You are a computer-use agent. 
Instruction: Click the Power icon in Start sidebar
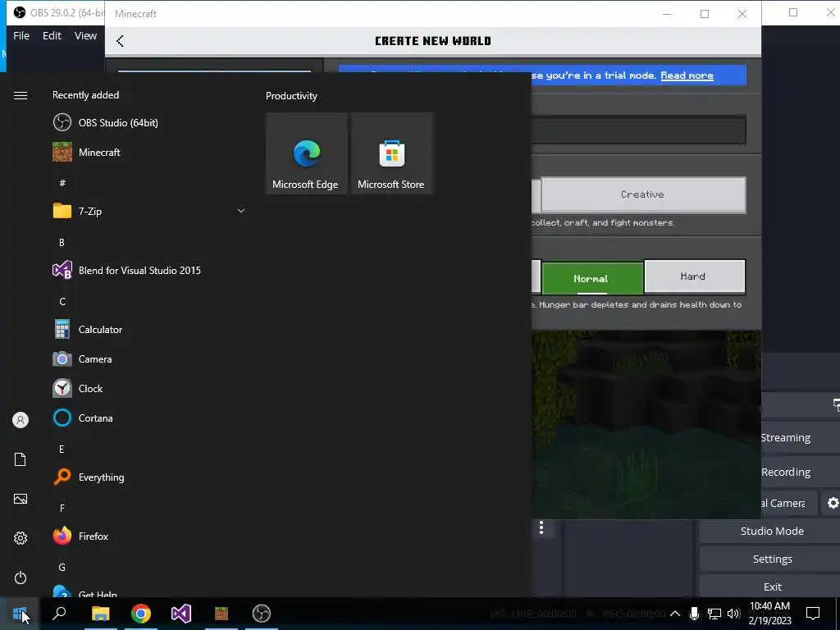21,577
